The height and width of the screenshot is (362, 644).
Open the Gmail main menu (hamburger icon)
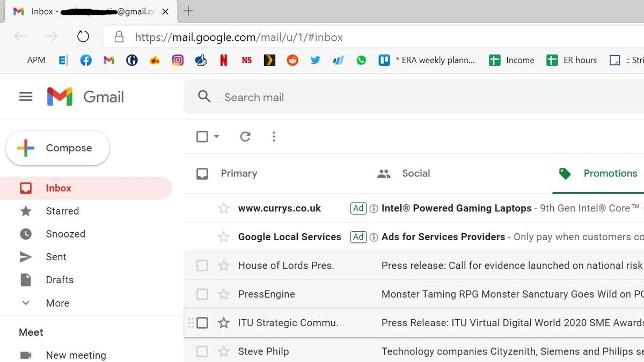pyautogui.click(x=25, y=97)
